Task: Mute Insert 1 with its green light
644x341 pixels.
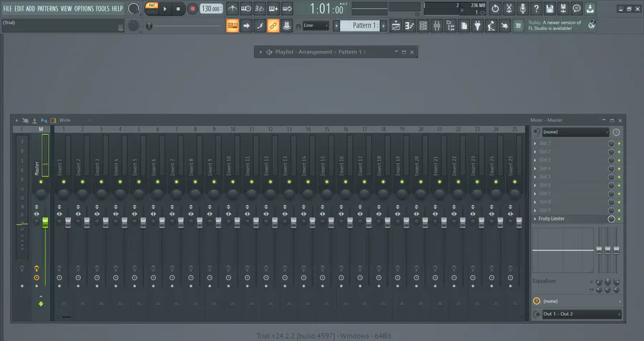Action: coord(64,182)
